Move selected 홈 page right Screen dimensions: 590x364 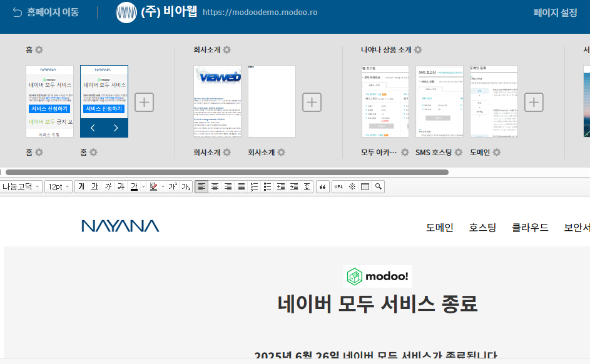point(116,128)
